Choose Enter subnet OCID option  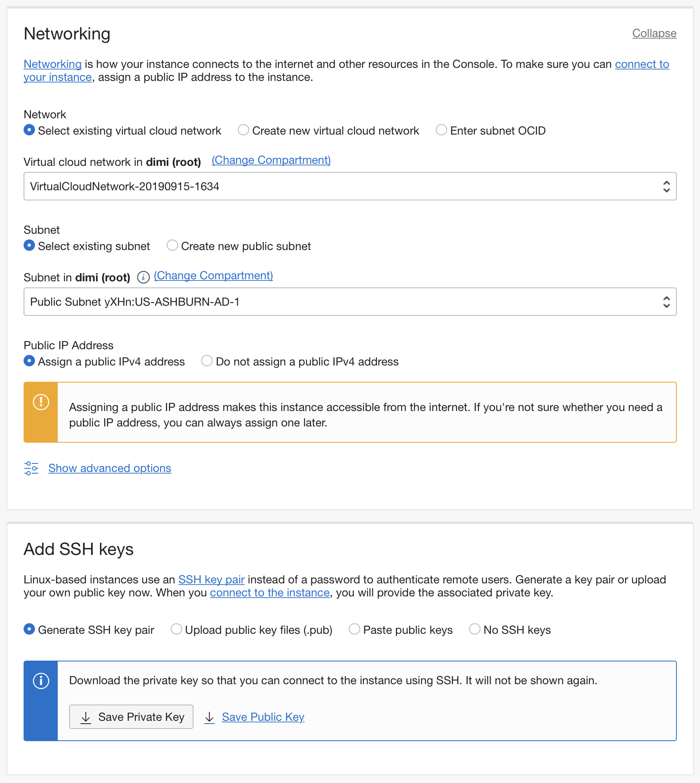pos(441,130)
